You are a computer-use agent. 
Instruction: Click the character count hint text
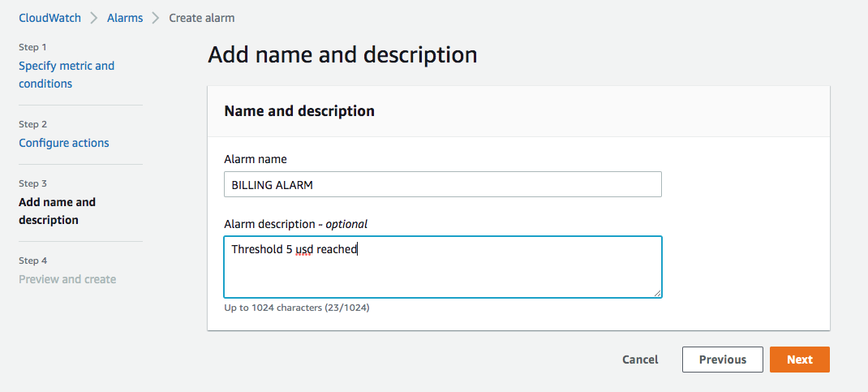tap(297, 308)
